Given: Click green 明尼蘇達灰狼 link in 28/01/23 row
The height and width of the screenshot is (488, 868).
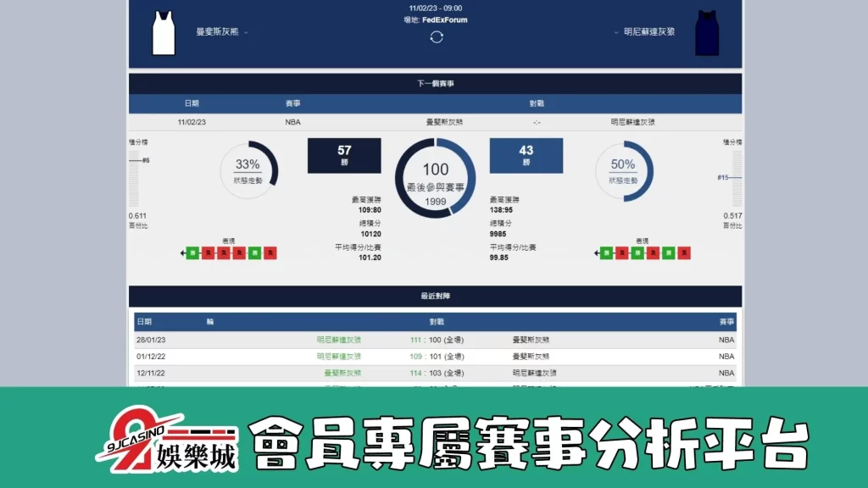Looking at the screenshot, I should coord(339,340).
